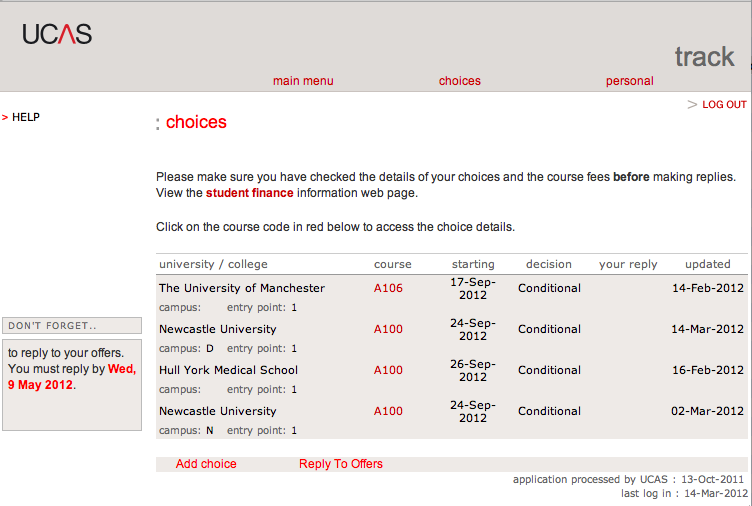Click Conditional decision for Hull York
The image size is (752, 506).
click(549, 370)
